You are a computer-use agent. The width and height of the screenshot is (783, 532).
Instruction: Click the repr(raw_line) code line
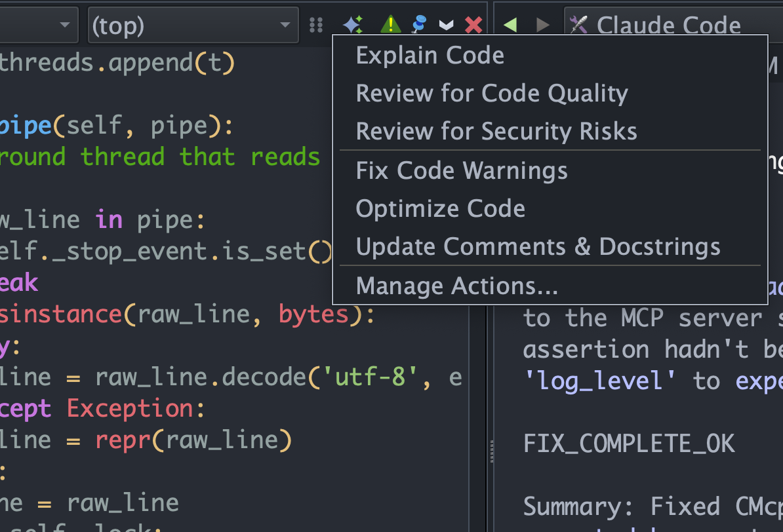(x=146, y=440)
